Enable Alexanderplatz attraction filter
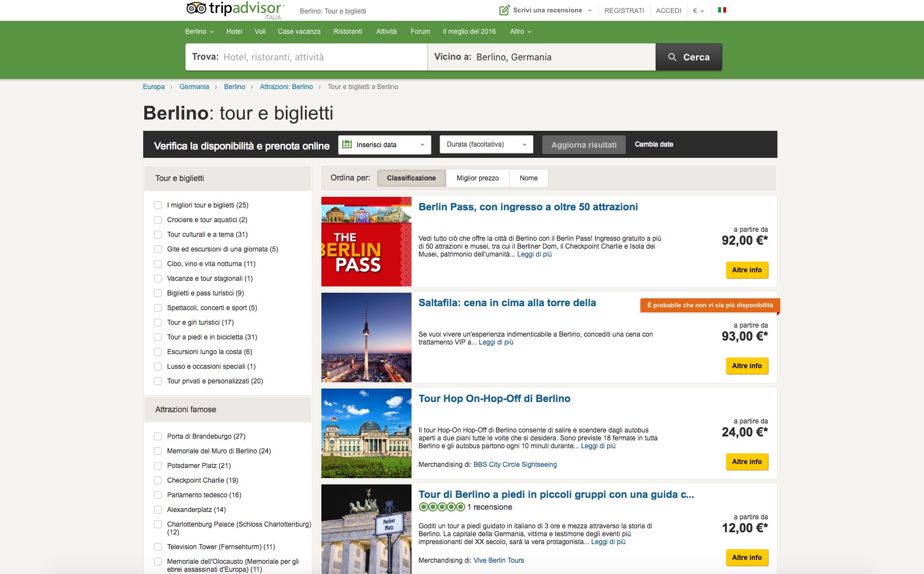 pos(158,510)
